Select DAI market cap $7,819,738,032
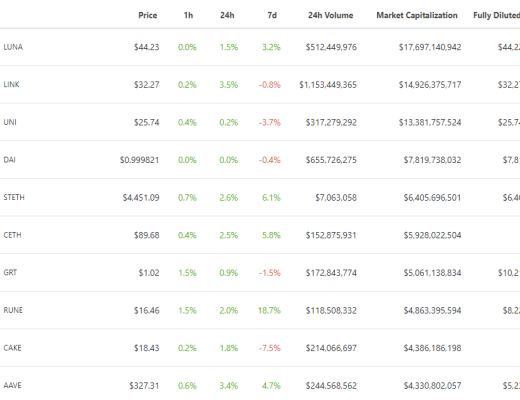The height and width of the screenshot is (400, 520). 433,160
